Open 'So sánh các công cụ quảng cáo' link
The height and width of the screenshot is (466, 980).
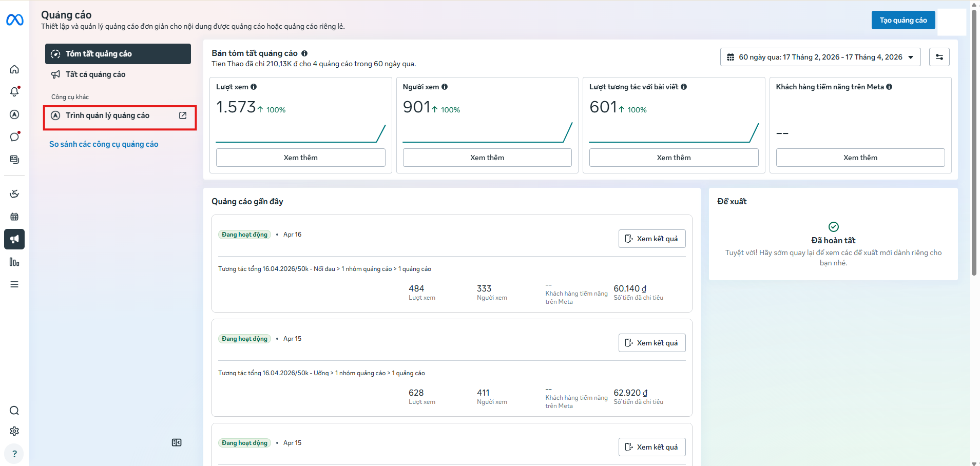tap(103, 144)
